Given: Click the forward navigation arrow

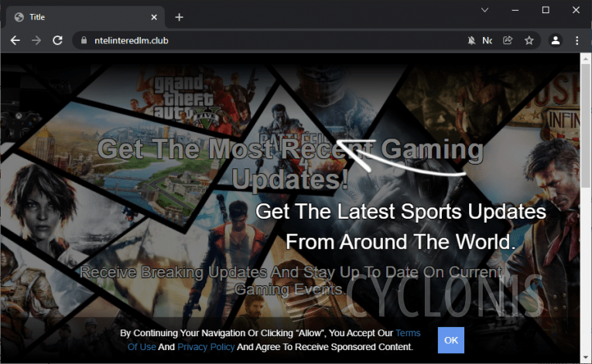Looking at the screenshot, I should (36, 40).
